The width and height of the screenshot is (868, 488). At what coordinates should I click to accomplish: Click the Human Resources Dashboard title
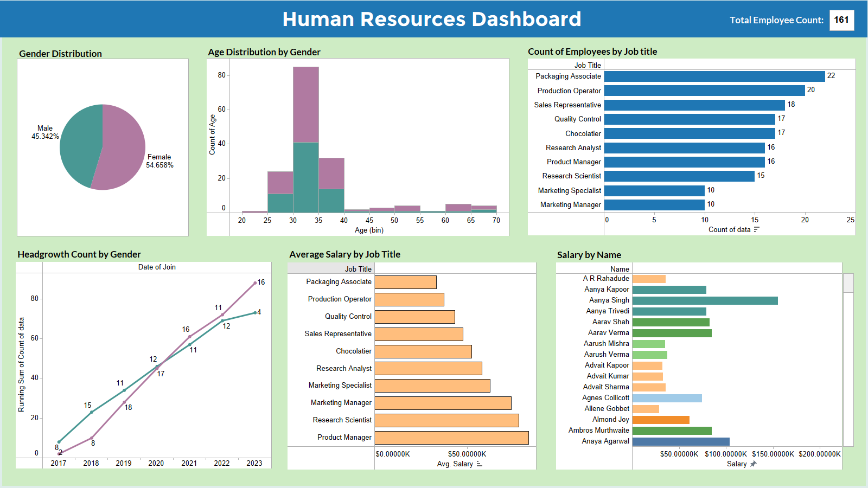431,20
